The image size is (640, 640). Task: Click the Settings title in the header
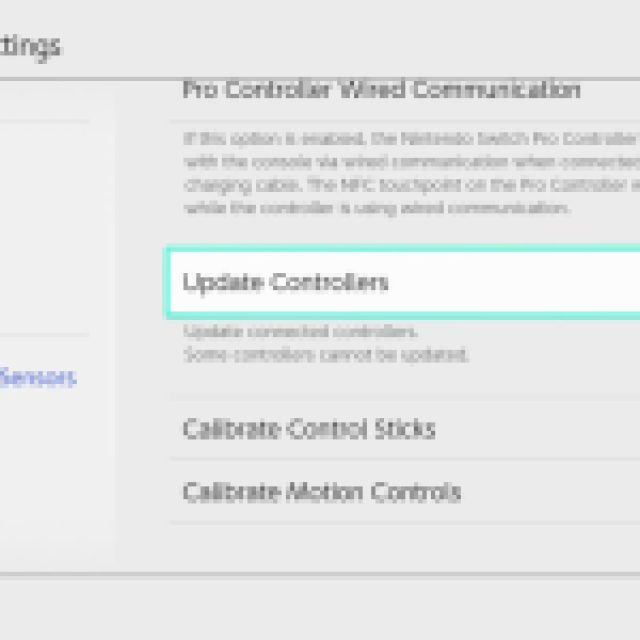click(x=30, y=46)
